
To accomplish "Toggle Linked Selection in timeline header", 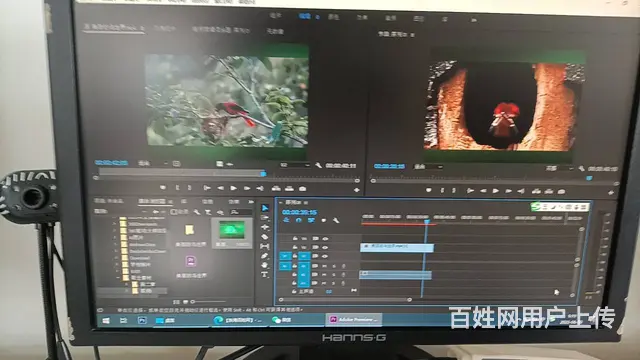I will click(311, 220).
